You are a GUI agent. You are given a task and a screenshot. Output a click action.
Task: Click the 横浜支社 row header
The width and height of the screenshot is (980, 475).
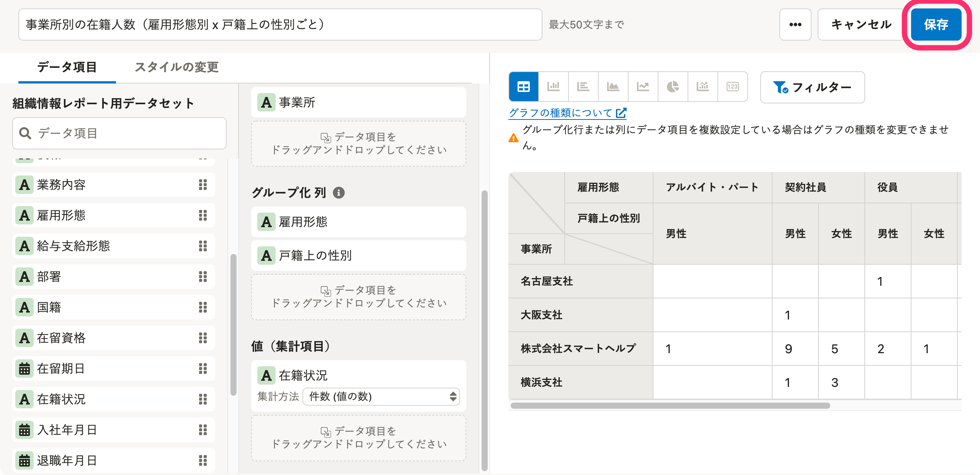point(581,383)
